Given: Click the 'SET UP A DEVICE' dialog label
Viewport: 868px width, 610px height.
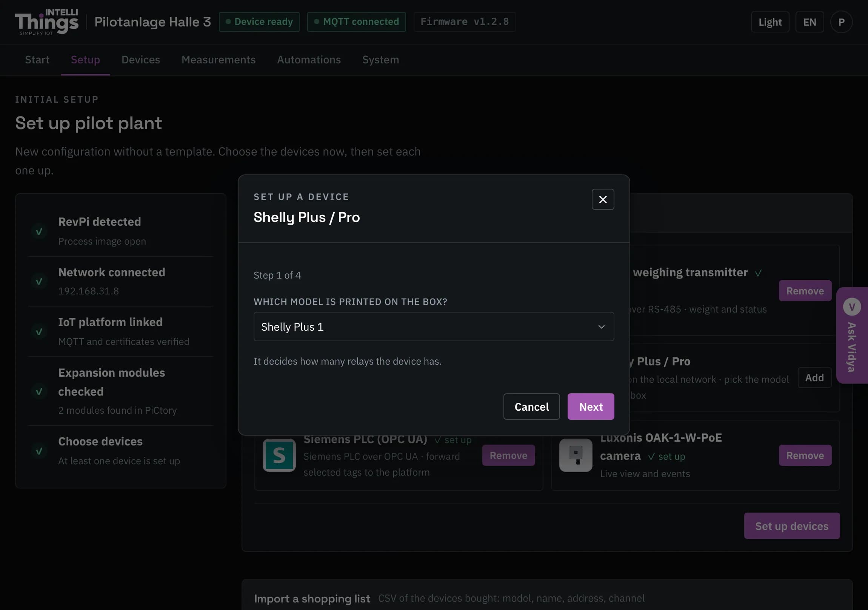Looking at the screenshot, I should click(x=301, y=197).
